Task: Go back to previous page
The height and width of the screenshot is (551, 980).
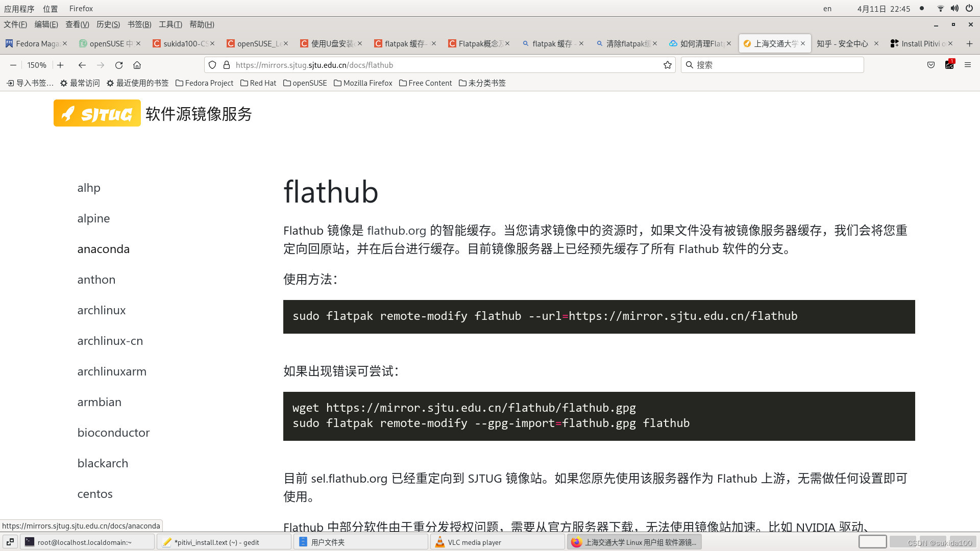Action: point(82,65)
